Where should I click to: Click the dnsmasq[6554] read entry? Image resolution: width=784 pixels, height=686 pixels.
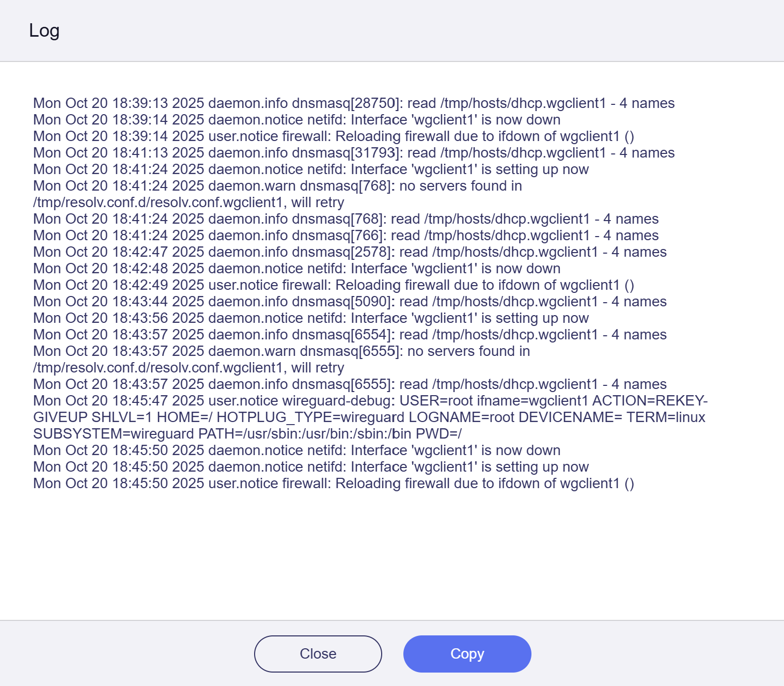tap(350, 335)
